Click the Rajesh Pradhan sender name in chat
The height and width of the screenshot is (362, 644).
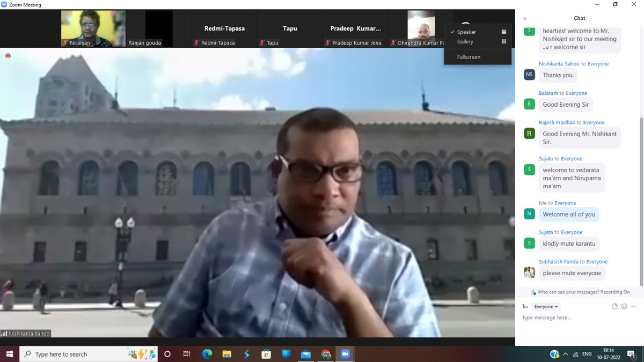pos(557,122)
